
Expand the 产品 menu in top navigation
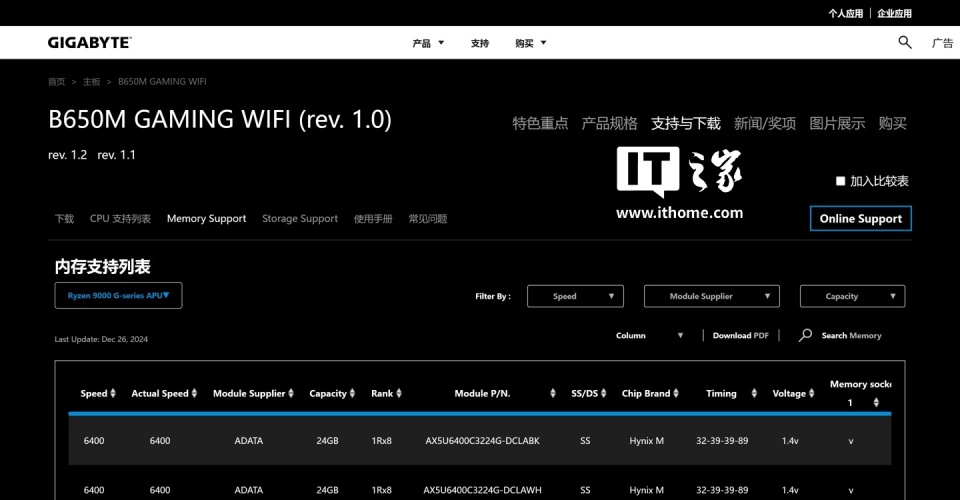pos(428,43)
